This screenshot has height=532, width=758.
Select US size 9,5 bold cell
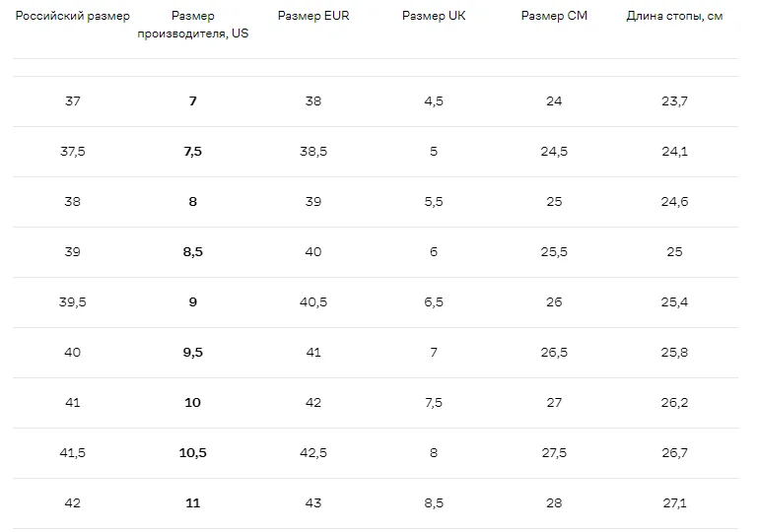tap(193, 353)
